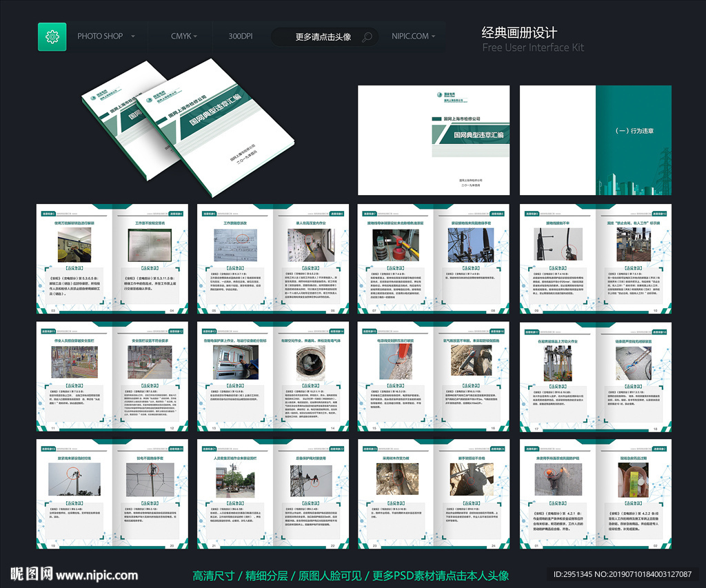Click the work ticket photo on page 04
This screenshot has width=706, height=588.
[x=150, y=245]
